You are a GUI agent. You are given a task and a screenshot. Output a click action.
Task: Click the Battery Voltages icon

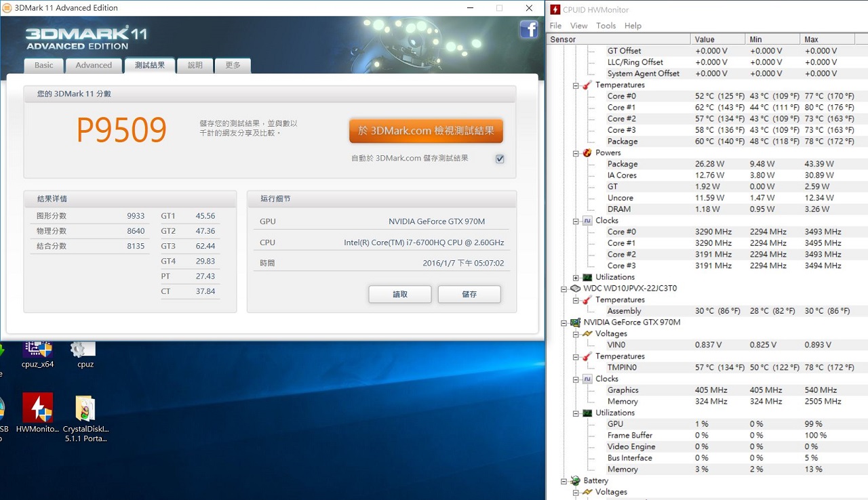587,492
